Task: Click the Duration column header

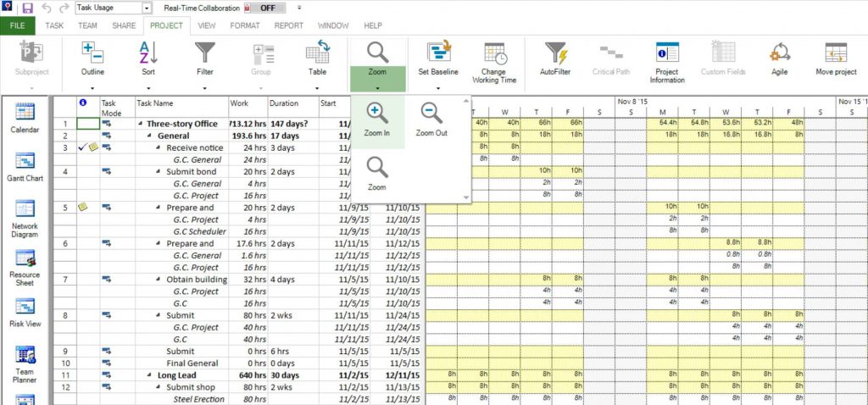Action: 292,108
